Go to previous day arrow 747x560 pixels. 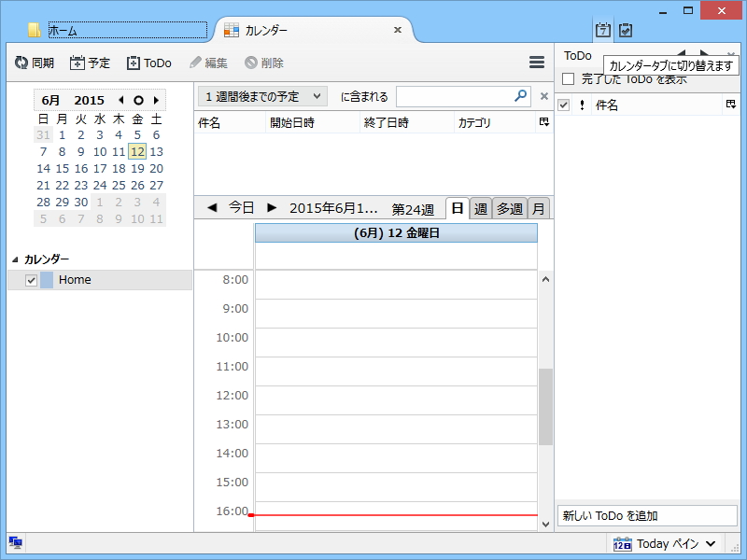coord(212,207)
